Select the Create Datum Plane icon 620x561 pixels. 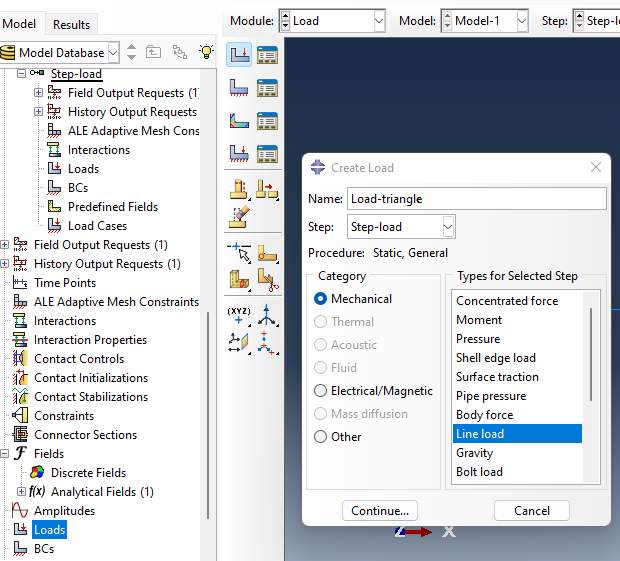pyautogui.click(x=239, y=343)
